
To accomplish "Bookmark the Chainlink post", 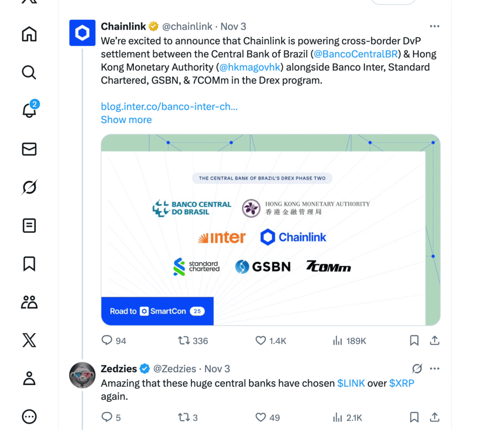I will tap(414, 340).
